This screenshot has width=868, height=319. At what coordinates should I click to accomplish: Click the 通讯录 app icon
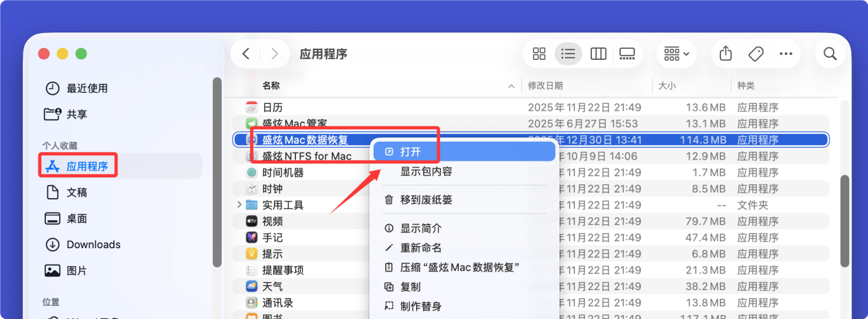click(251, 302)
